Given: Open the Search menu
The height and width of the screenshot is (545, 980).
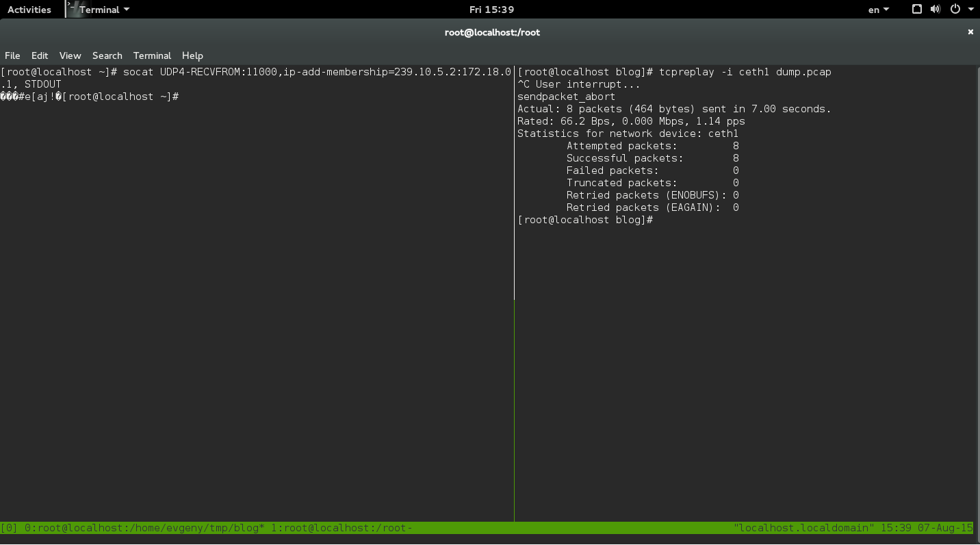Looking at the screenshot, I should [x=107, y=55].
